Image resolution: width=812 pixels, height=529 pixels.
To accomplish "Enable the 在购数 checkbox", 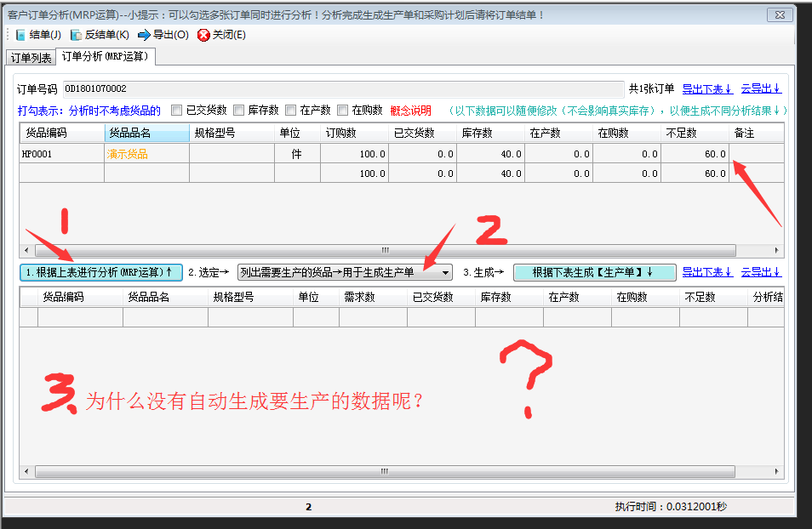I will (344, 110).
